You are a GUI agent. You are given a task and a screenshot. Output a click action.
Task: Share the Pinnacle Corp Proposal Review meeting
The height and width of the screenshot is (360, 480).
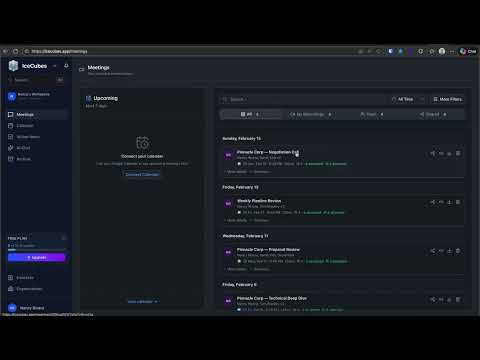click(x=433, y=251)
